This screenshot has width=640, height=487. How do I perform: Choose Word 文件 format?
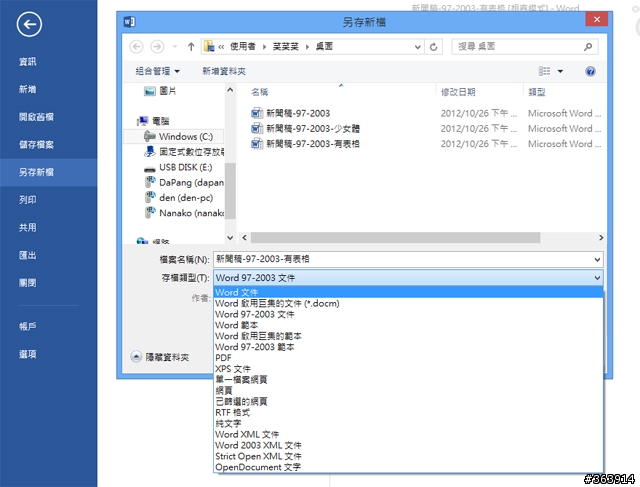pos(408,292)
